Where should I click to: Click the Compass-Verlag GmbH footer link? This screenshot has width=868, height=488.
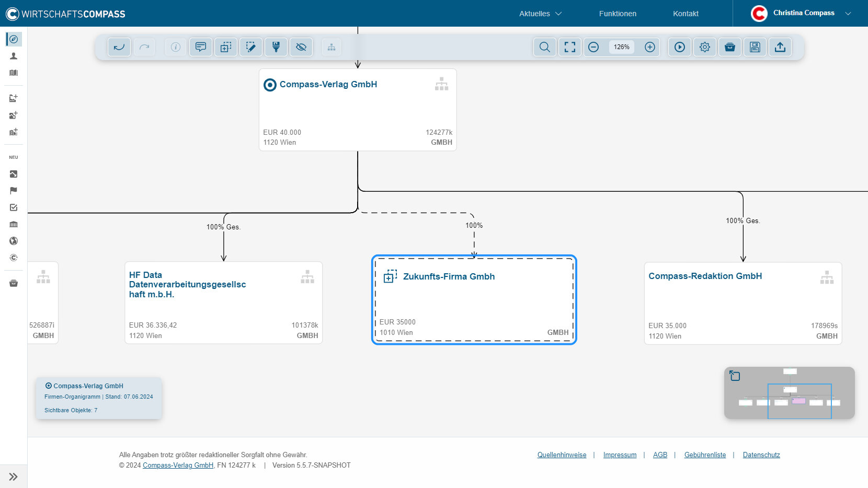178,466
